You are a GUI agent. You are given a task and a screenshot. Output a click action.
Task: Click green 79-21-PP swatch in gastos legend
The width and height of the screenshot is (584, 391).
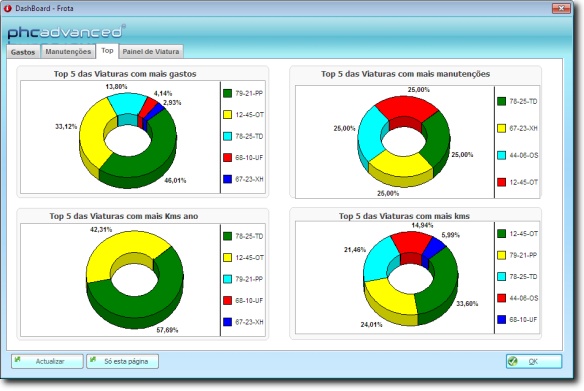point(227,93)
